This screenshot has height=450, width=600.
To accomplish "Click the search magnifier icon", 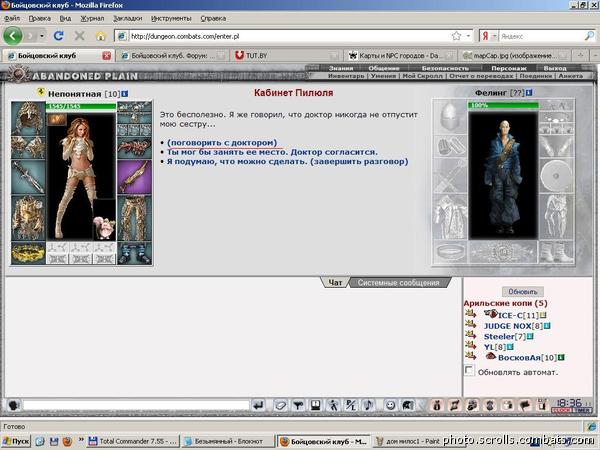I will pos(589,36).
